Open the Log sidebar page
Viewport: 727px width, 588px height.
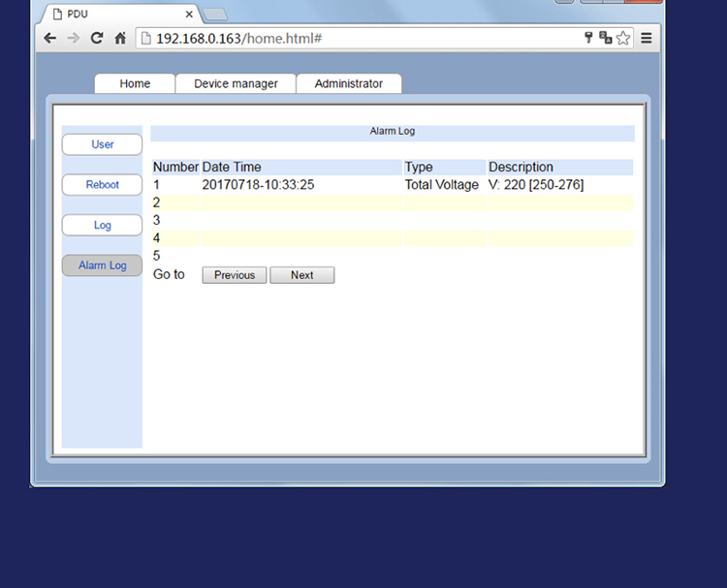pos(102,225)
